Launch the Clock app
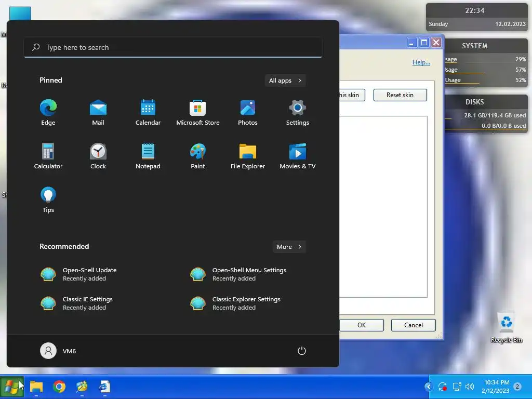This screenshot has width=532, height=399. point(98,156)
